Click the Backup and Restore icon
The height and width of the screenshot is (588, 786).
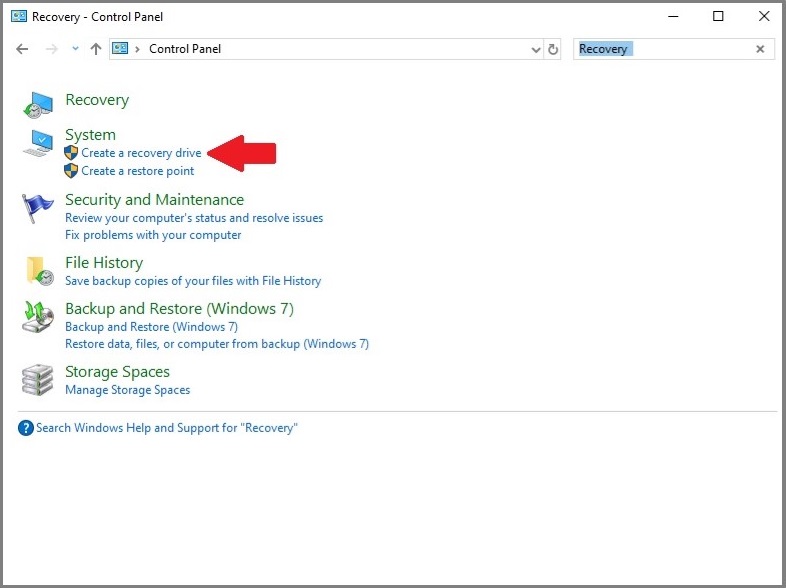(38, 317)
